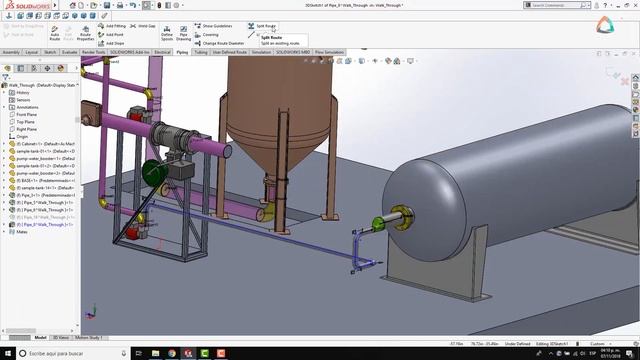Select the DisplayManager sphere tab icon
Viewport: 640px width, 360px height.
pyautogui.click(x=61, y=68)
